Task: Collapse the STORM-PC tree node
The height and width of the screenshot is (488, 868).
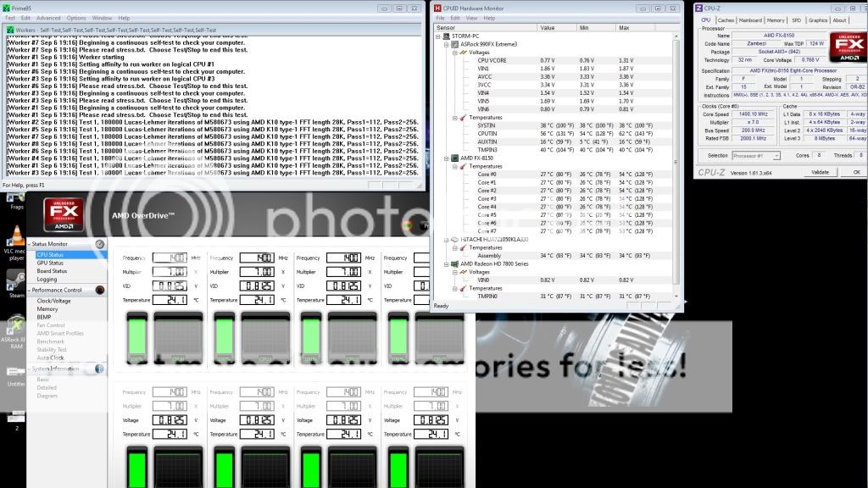Action: (x=438, y=36)
